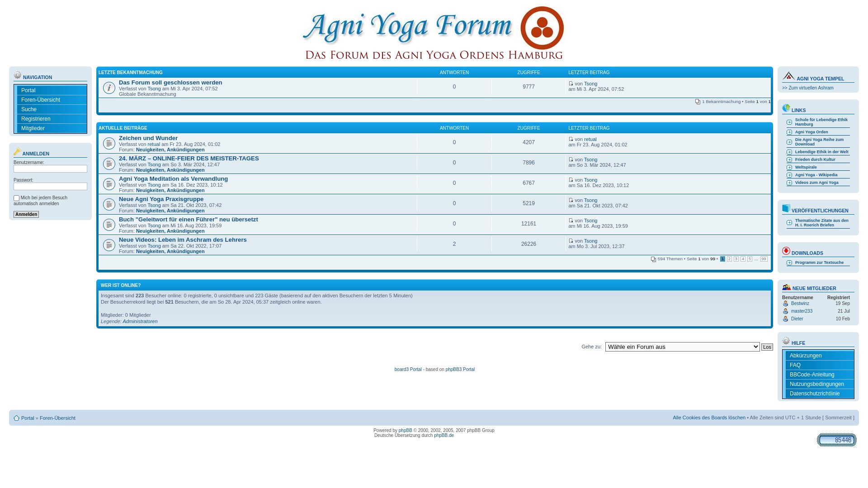Focus the Benutzername input field
This screenshot has height=488, width=868.
[x=50, y=169]
